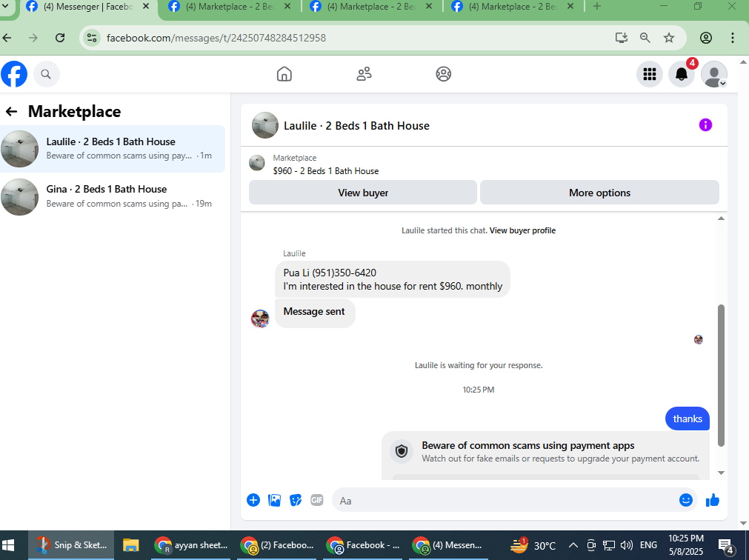Click the chat scrollbar thumb

721,376
